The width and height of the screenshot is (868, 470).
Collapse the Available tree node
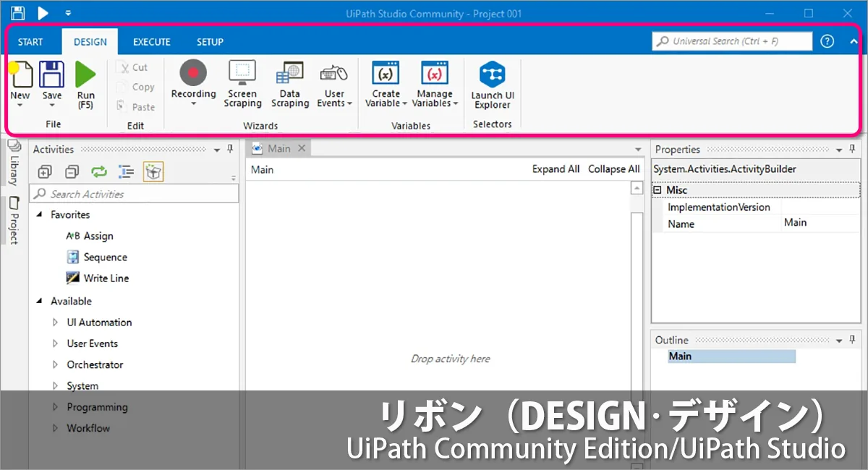(39, 301)
